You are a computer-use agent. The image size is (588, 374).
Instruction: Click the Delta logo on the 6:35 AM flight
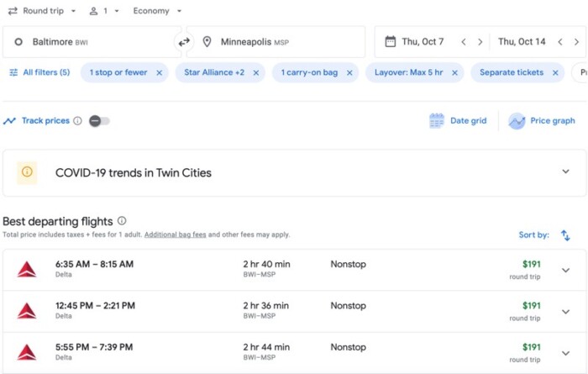[27, 269]
